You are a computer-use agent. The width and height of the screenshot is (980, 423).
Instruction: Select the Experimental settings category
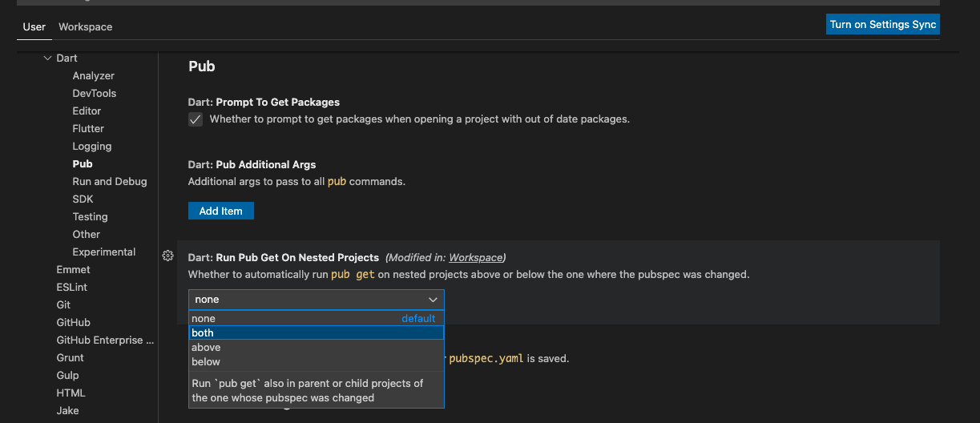click(x=104, y=252)
